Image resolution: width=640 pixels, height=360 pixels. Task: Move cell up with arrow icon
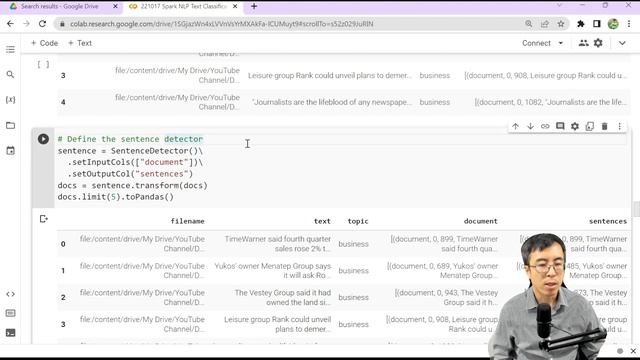pos(515,127)
